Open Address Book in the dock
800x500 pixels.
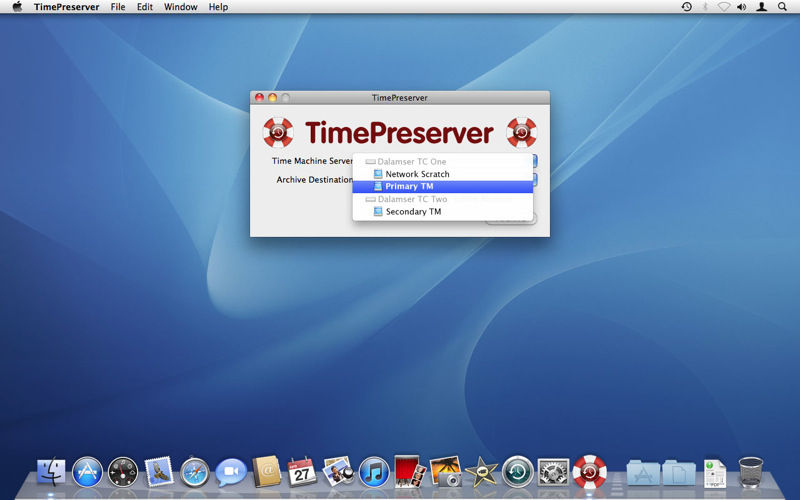pos(266,471)
